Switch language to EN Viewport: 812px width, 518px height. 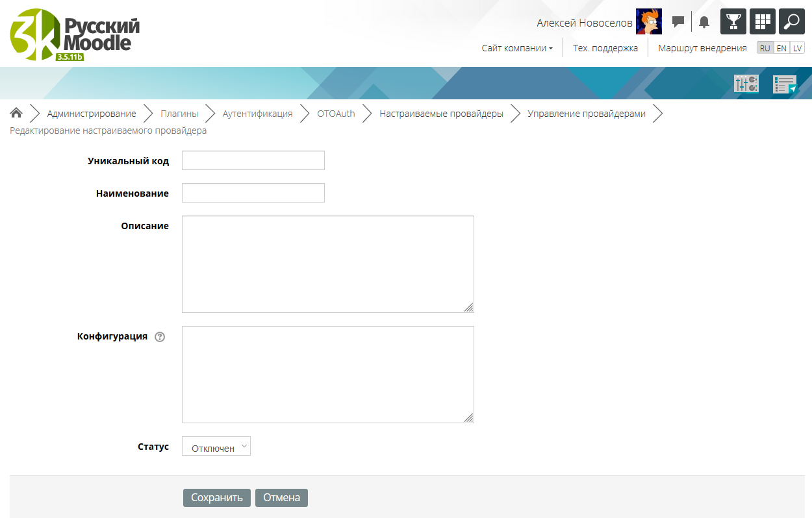pyautogui.click(x=781, y=48)
